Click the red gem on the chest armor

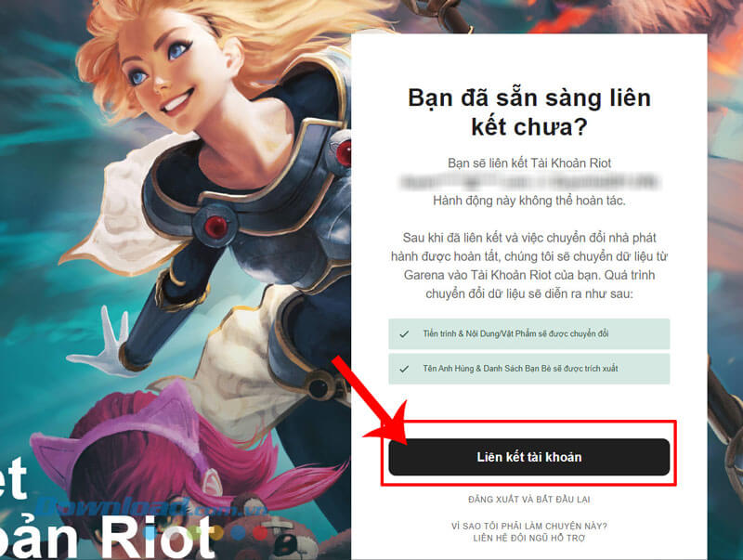[x=215, y=227]
